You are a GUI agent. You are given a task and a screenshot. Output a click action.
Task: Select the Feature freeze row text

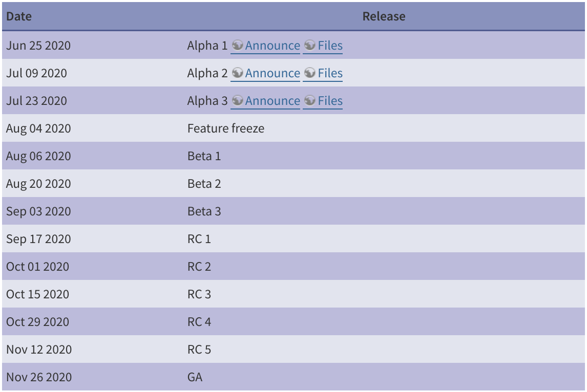coord(226,128)
